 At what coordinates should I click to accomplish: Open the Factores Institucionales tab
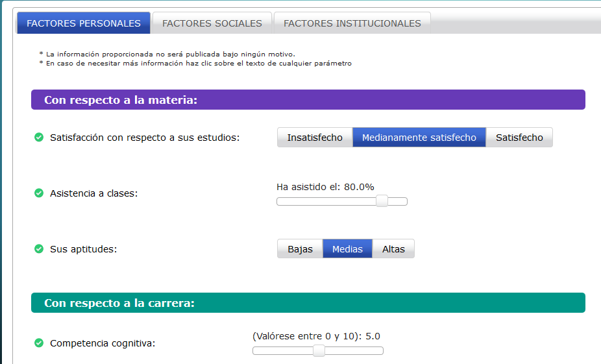point(352,23)
